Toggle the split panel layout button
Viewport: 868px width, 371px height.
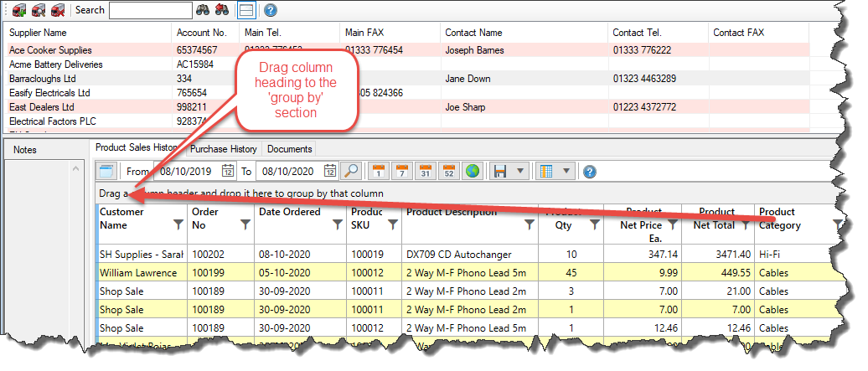click(245, 10)
